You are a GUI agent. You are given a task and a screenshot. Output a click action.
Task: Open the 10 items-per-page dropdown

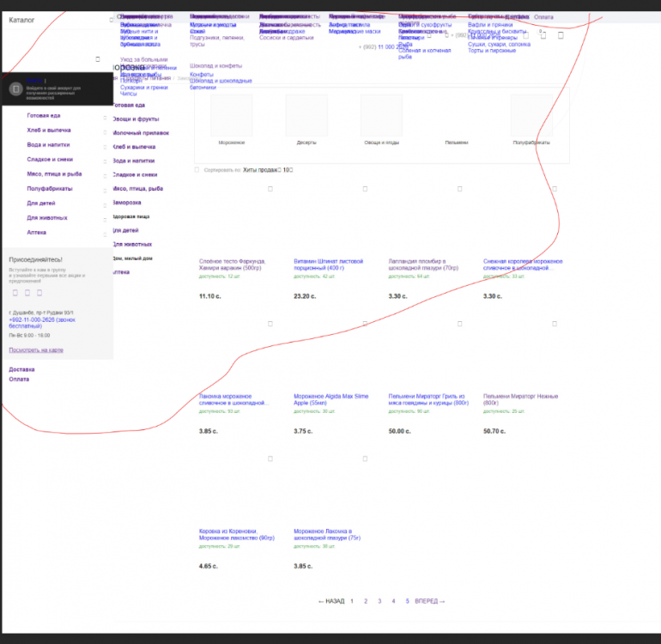pyautogui.click(x=288, y=170)
